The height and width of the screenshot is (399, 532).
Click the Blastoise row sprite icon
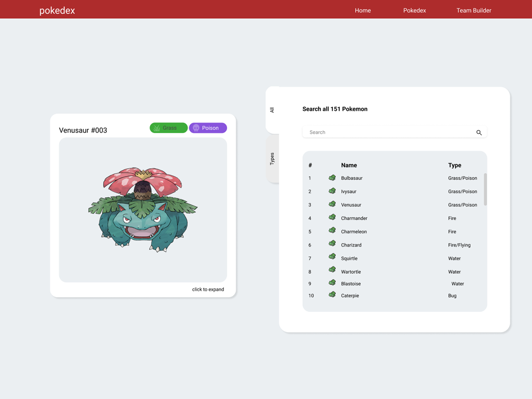click(332, 283)
